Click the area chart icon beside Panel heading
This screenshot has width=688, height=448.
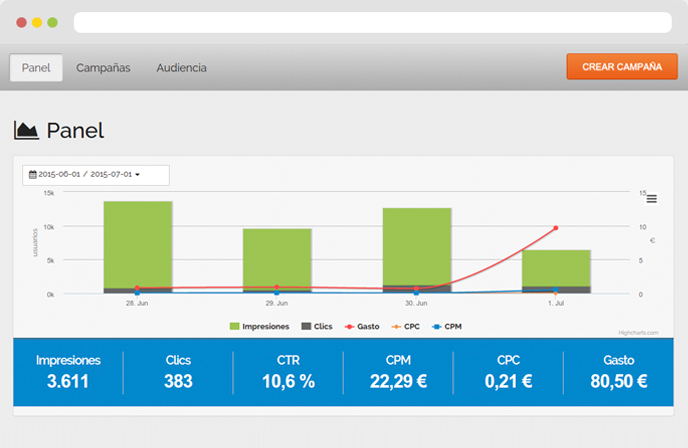[26, 130]
